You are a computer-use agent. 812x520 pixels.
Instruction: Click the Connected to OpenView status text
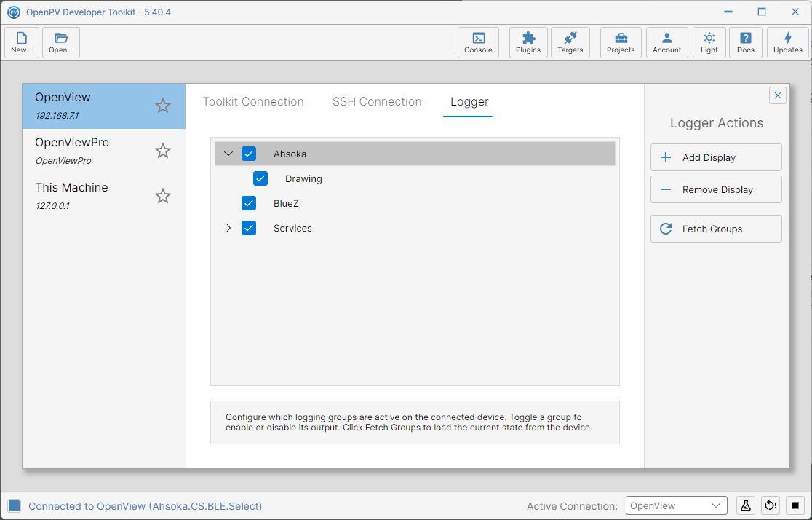[145, 506]
